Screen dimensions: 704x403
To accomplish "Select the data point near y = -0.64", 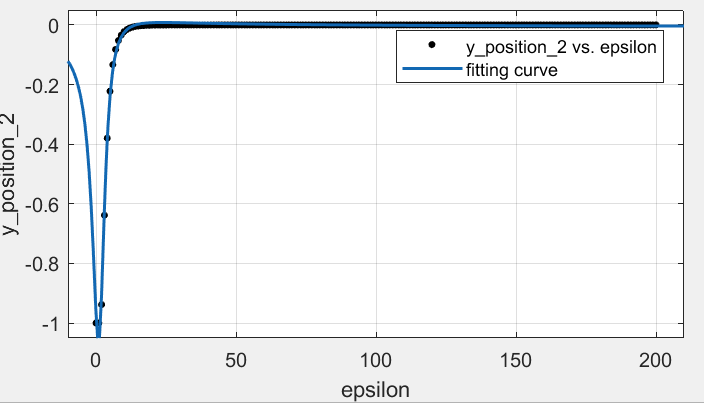I will coord(104,215).
